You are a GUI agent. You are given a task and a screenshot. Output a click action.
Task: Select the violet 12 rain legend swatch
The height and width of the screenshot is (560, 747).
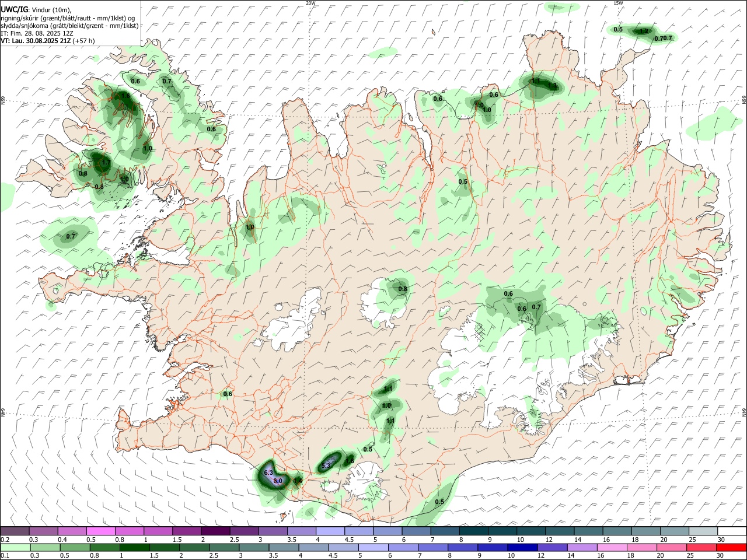(x=552, y=547)
